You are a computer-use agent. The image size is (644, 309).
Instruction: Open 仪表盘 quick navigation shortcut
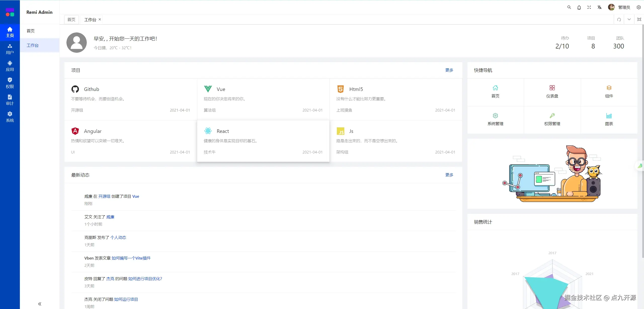552,91
